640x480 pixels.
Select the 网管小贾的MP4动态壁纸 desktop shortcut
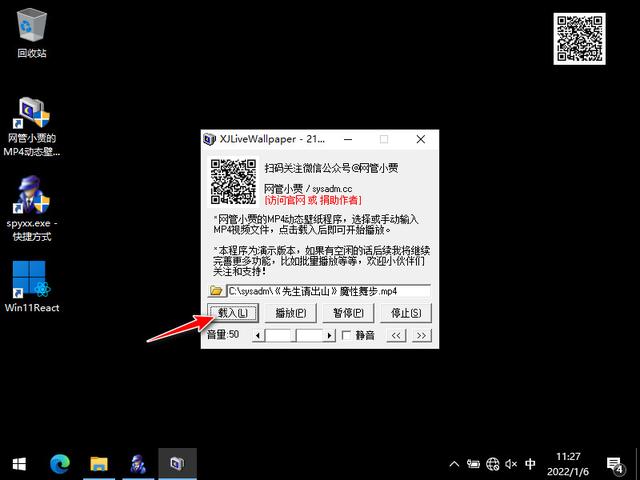tap(32, 127)
